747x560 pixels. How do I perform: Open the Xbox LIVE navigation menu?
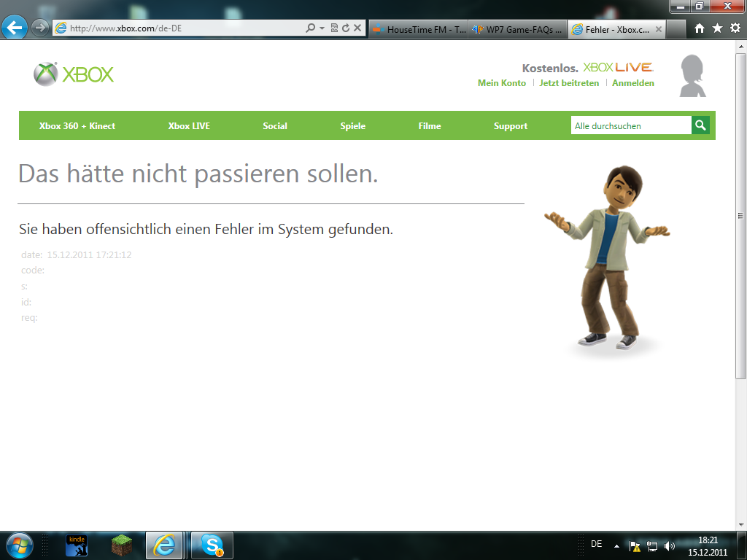coord(189,125)
